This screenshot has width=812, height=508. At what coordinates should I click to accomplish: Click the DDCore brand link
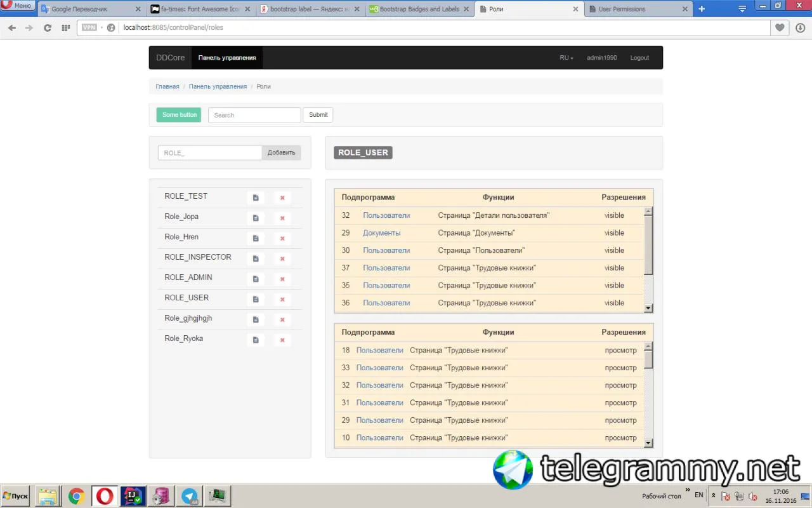[171, 58]
